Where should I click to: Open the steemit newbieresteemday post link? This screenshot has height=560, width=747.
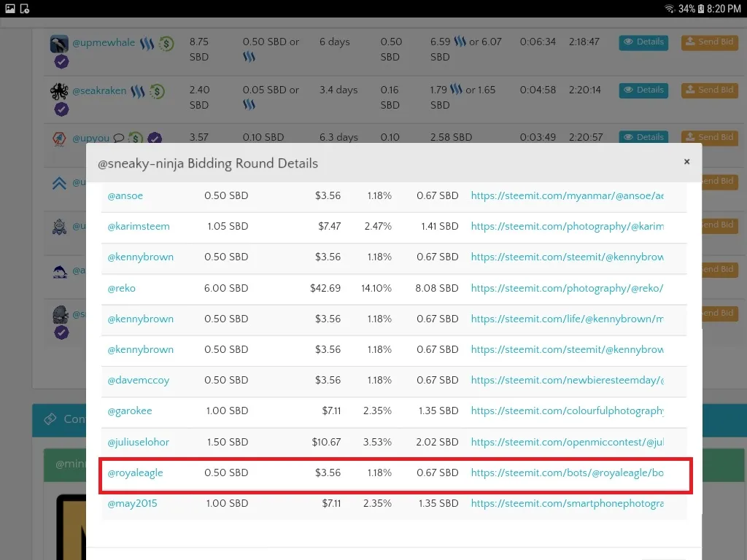point(568,380)
